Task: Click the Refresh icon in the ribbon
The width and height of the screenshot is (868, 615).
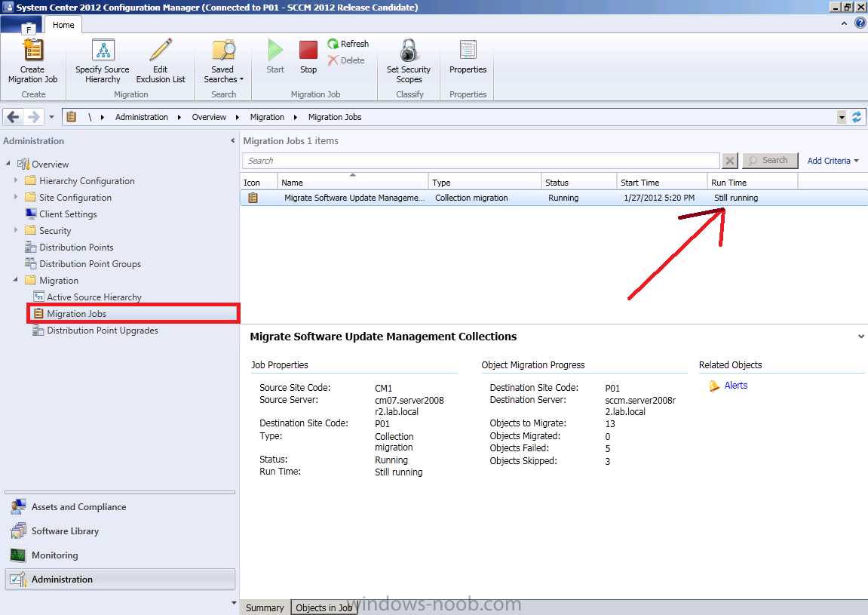Action: [333, 44]
